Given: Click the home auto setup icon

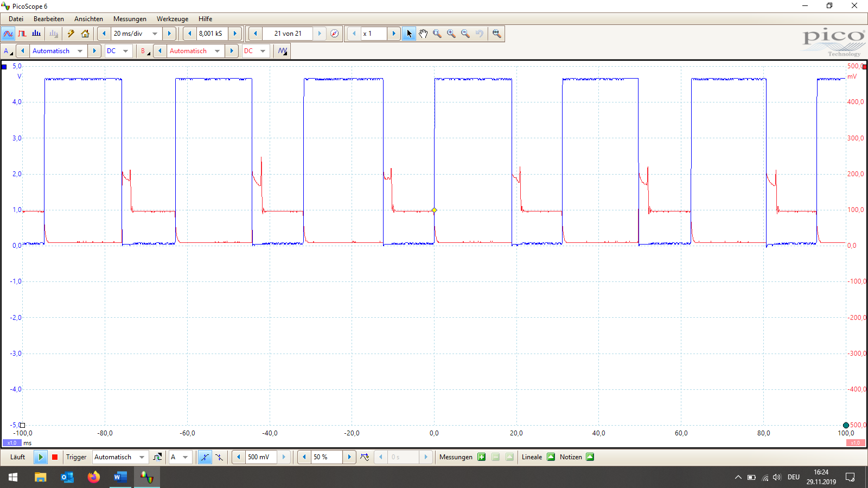Looking at the screenshot, I should click(x=85, y=34).
